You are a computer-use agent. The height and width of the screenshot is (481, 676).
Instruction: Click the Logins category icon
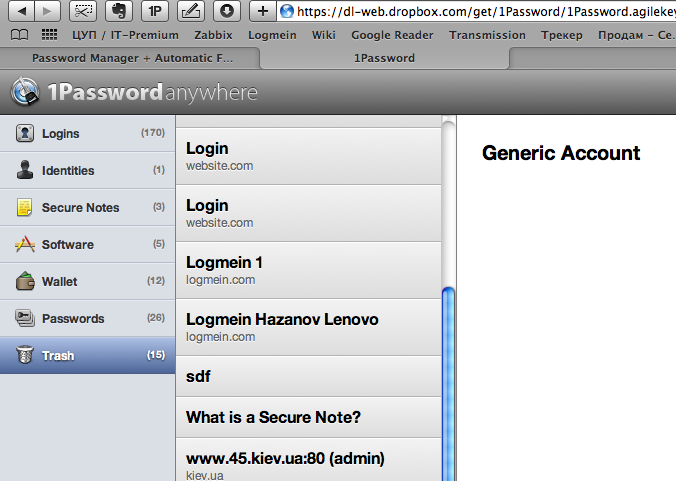(x=25, y=133)
